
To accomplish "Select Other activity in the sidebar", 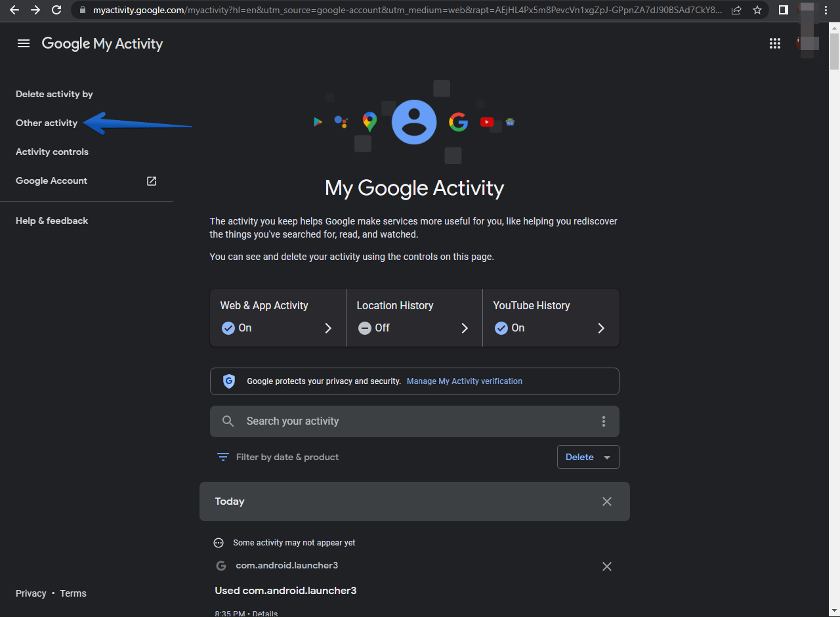I will (47, 123).
